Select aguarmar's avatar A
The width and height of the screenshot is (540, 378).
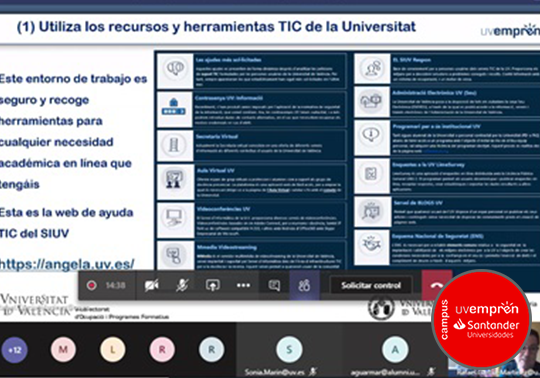(395, 350)
